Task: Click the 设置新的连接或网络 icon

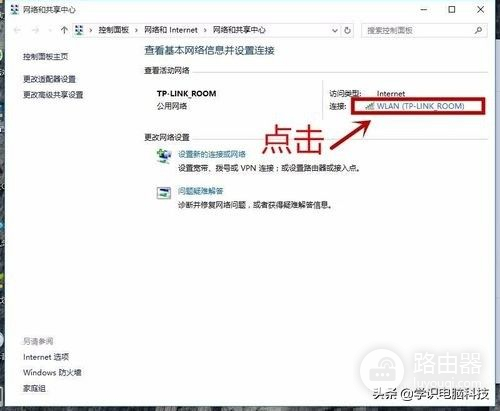Action: 164,156
